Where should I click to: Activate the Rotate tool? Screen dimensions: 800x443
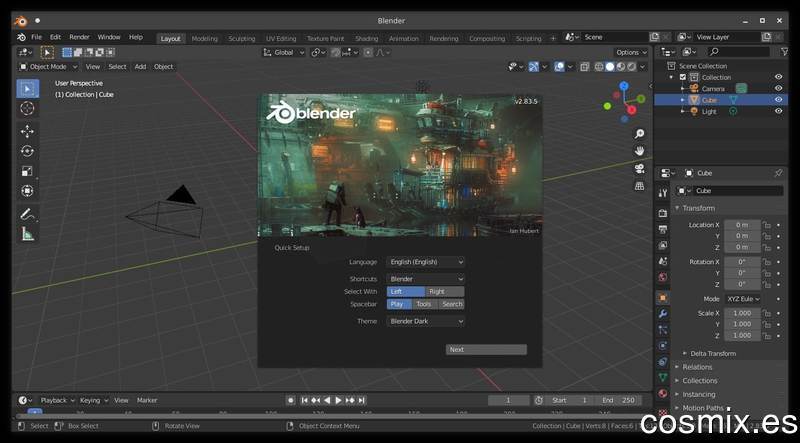pyautogui.click(x=27, y=151)
